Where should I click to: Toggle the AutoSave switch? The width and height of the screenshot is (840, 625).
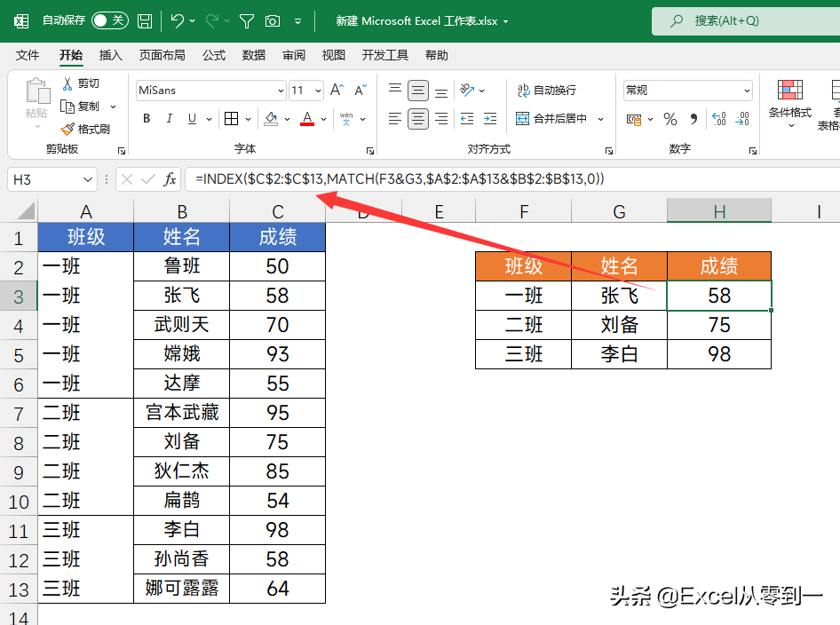coord(110,21)
